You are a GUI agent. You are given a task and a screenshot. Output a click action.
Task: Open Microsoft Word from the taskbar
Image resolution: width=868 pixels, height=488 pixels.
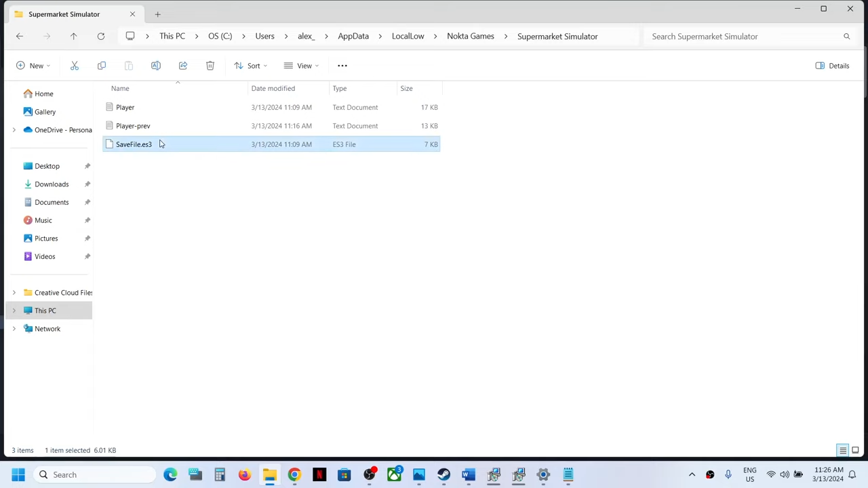[x=469, y=475]
